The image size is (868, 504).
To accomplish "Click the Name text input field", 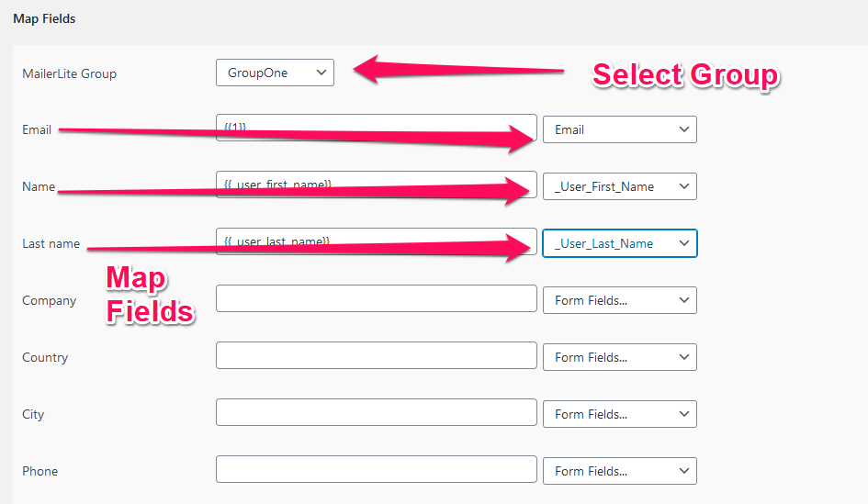I will click(377, 185).
